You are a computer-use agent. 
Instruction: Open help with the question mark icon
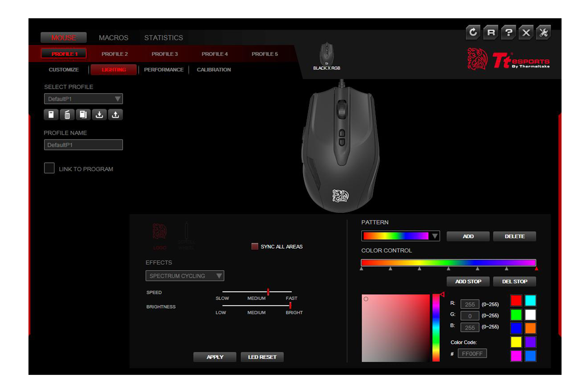click(x=508, y=33)
